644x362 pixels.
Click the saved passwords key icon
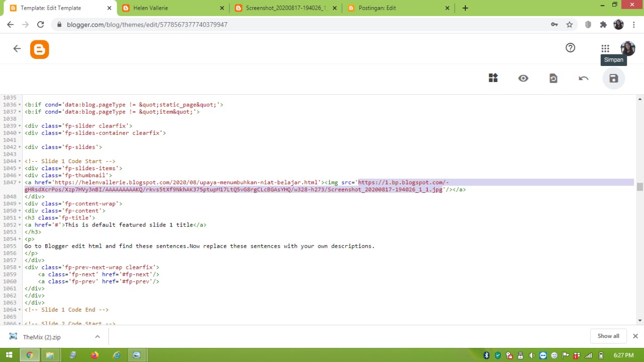[x=554, y=24]
